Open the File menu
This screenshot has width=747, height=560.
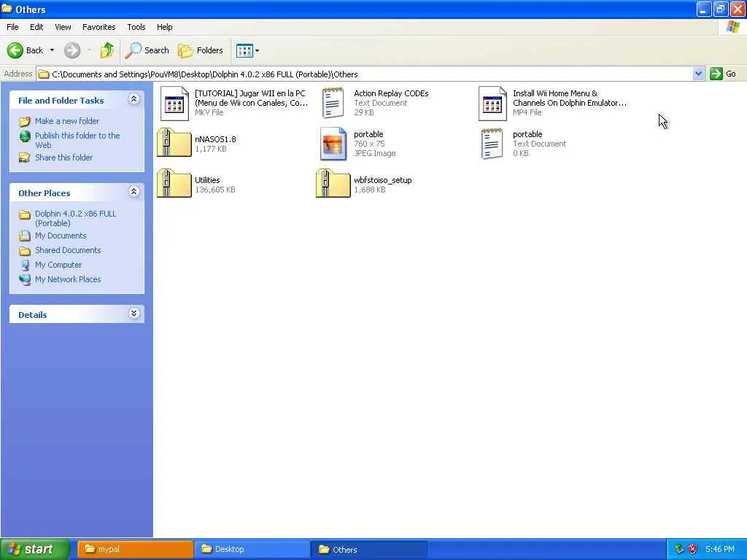tap(12, 27)
